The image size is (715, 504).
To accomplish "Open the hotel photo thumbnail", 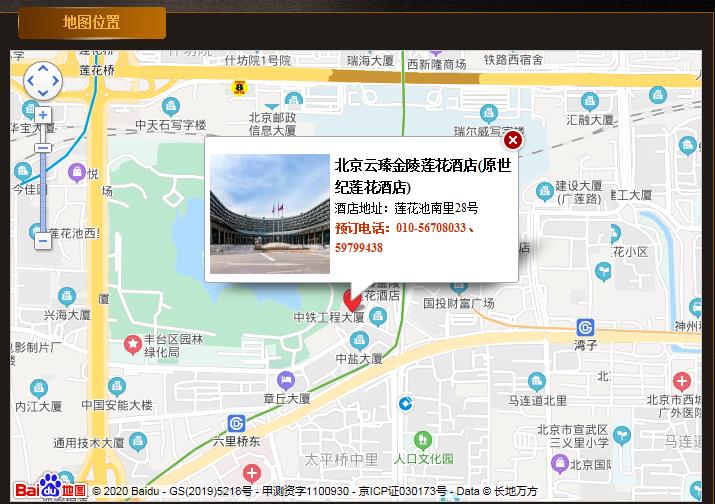I will [269, 214].
